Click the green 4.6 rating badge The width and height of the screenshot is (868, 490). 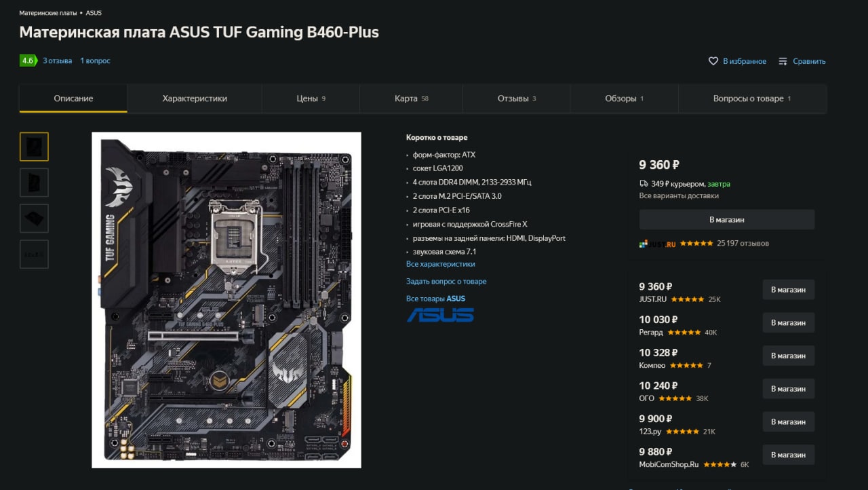tap(28, 60)
